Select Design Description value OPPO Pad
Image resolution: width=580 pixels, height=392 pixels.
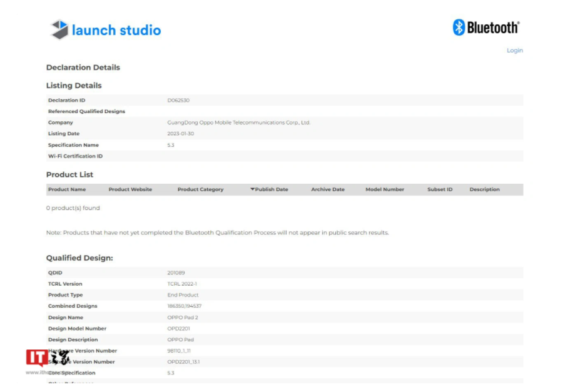[x=181, y=339]
